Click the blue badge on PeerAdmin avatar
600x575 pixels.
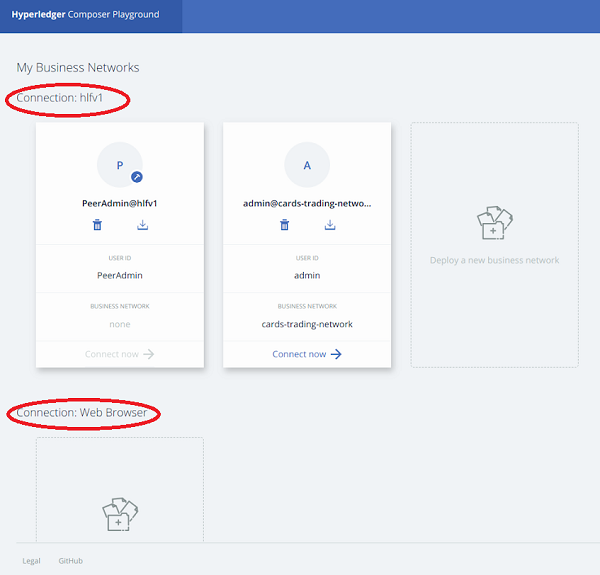click(x=137, y=177)
